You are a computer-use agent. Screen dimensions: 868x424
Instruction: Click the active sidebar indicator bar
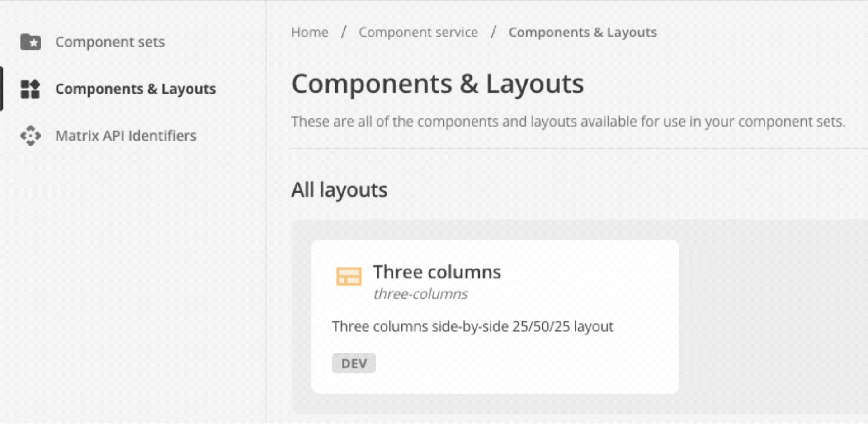pos(2,89)
